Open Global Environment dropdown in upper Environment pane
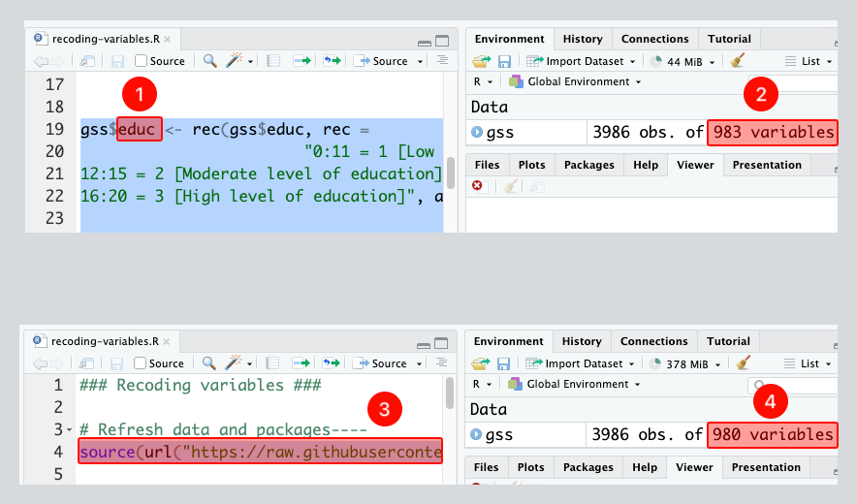This screenshot has height=504, width=857. click(575, 82)
